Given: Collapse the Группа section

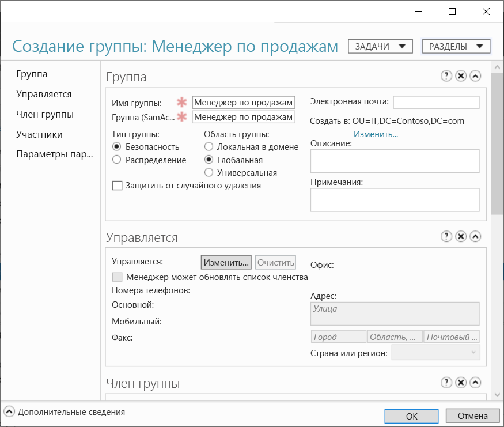Looking at the screenshot, I should click(x=475, y=76).
